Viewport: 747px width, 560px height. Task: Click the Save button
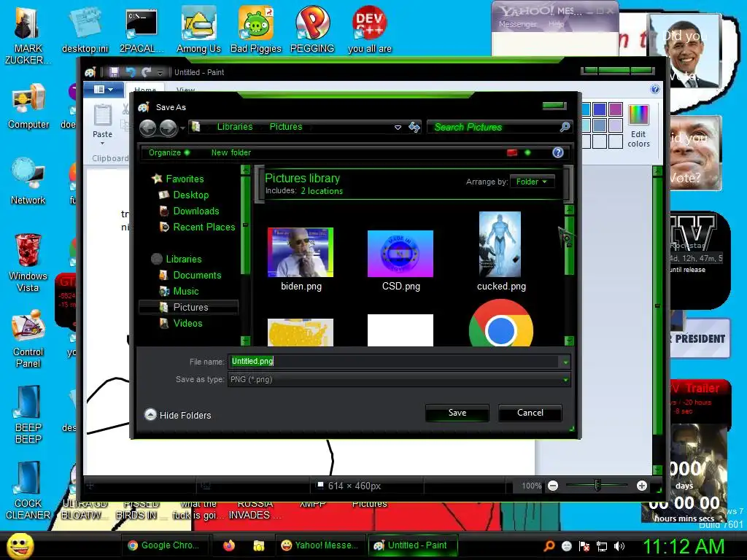pyautogui.click(x=457, y=413)
